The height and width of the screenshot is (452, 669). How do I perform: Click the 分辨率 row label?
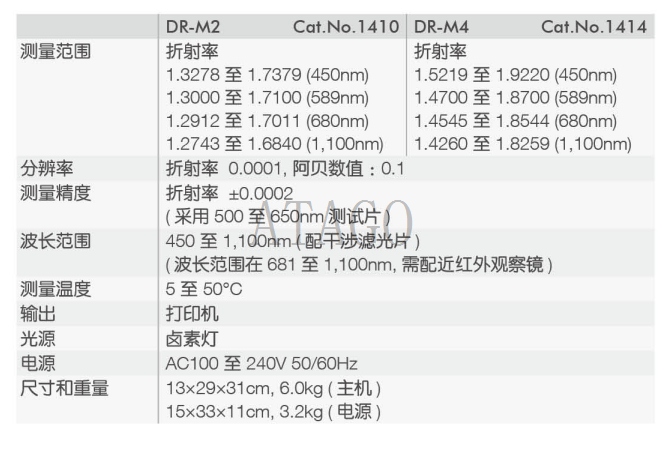pyautogui.click(x=47, y=169)
